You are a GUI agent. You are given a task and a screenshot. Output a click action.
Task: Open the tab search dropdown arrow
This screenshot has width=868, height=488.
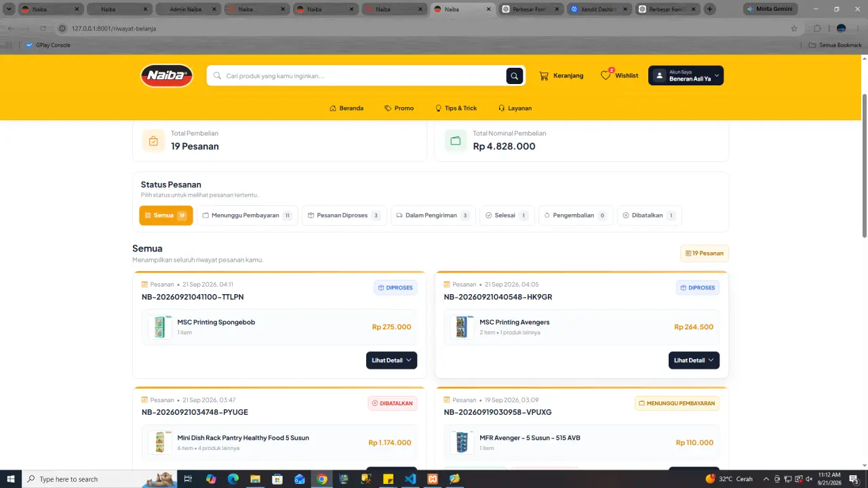pos(9,9)
